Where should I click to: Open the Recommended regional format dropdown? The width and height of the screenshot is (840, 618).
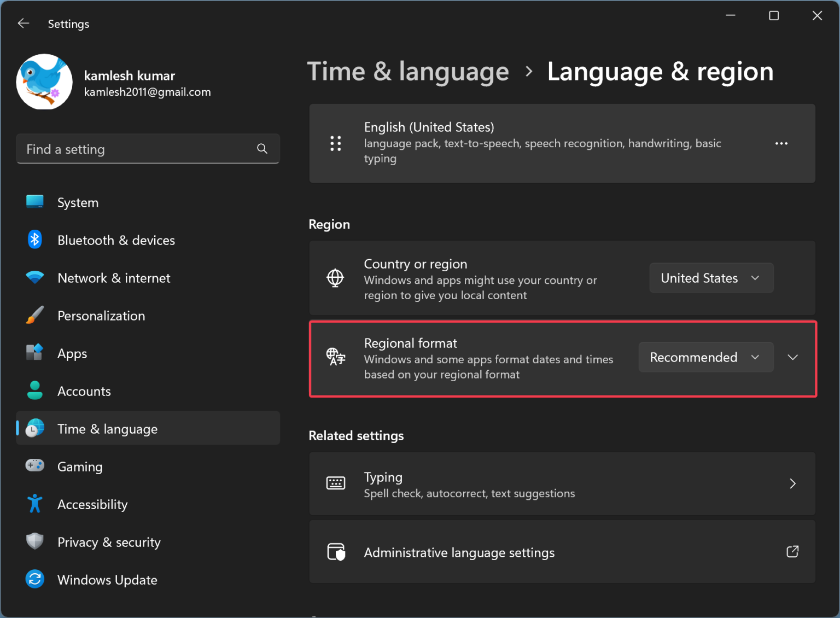click(x=706, y=357)
